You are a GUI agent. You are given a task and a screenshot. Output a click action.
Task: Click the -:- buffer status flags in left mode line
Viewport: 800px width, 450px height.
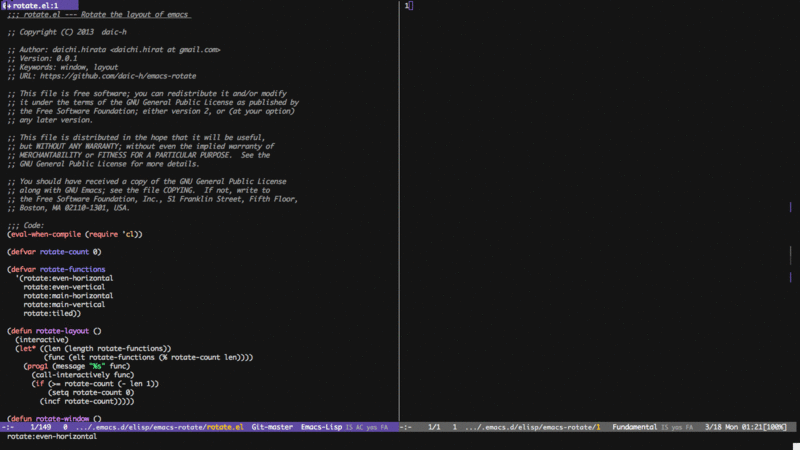click(8, 427)
